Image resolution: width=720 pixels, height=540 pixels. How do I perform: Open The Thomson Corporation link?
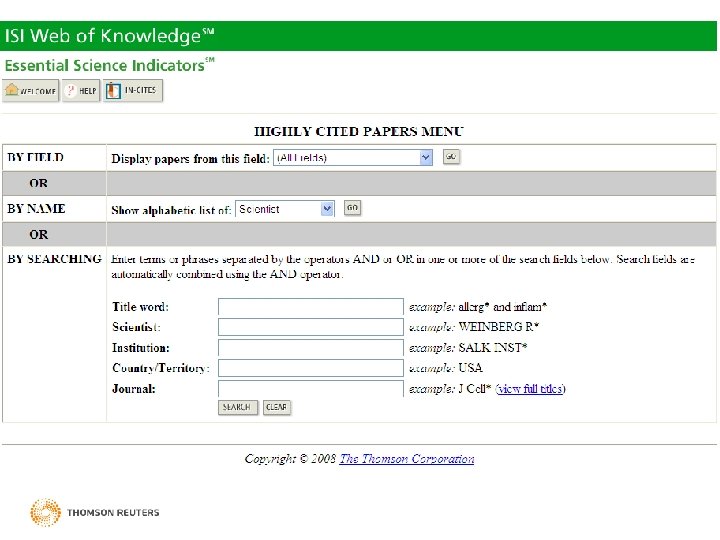[407, 459]
